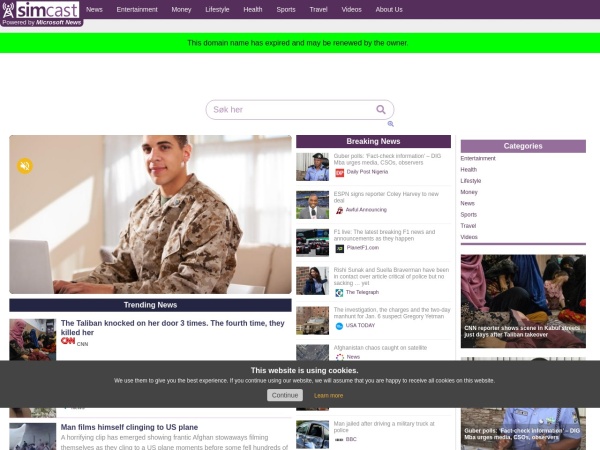Open the Money menu item
This screenshot has height=450, width=600.
(181, 10)
